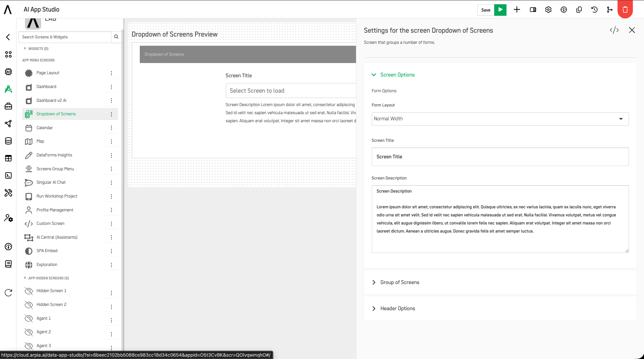Open the terminal console icon in sidebar
Viewport: 644px width, 359px height.
[8, 176]
